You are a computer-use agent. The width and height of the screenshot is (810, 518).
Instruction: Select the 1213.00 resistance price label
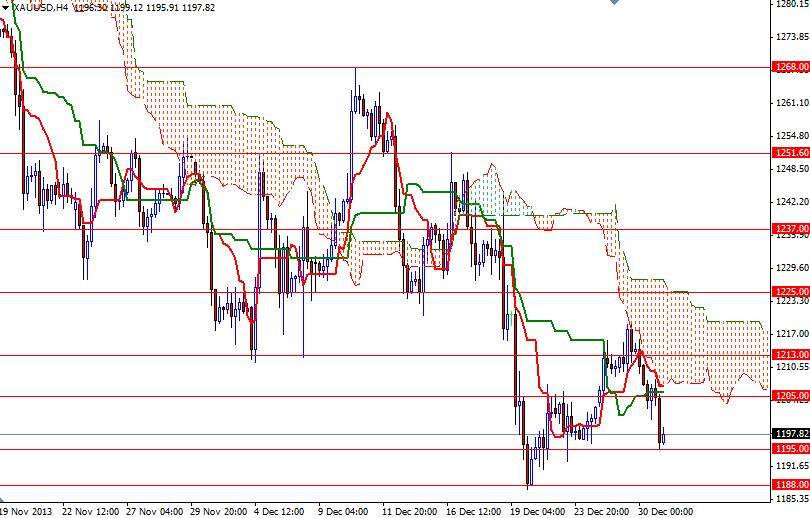[x=791, y=355]
